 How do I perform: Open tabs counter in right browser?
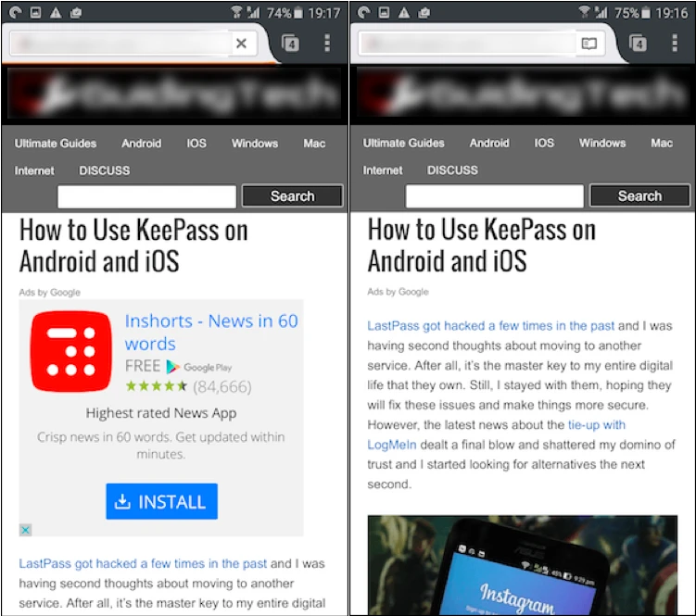pos(638,43)
